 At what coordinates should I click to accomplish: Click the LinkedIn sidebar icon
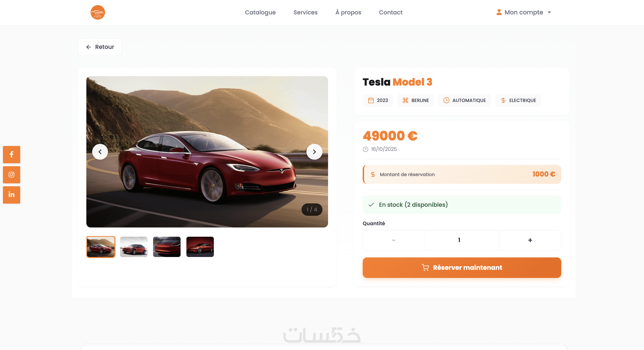click(11, 195)
